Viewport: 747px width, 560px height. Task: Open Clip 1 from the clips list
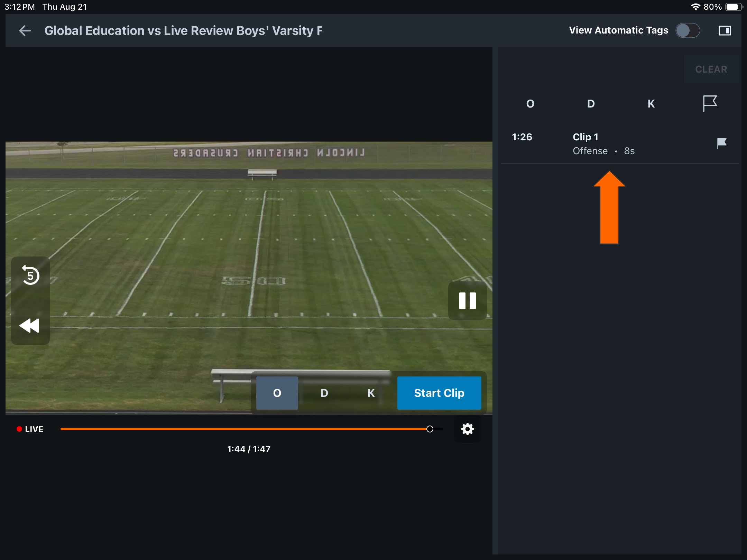coord(586,137)
